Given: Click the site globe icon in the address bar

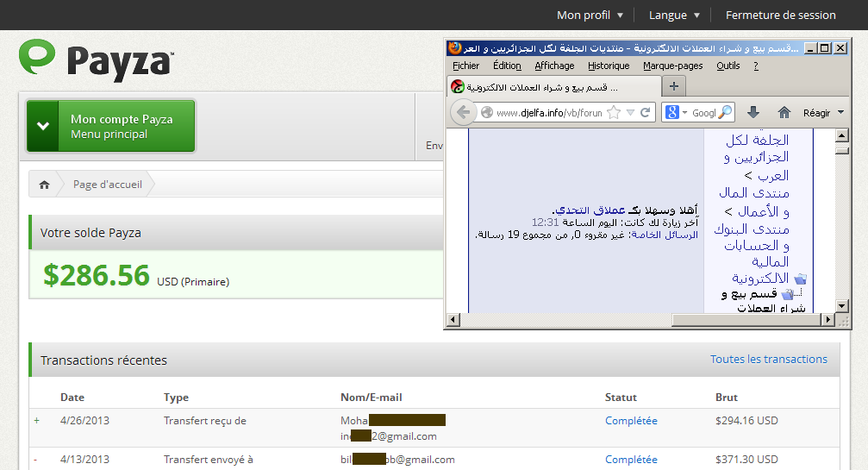Looking at the screenshot, I should tap(487, 112).
